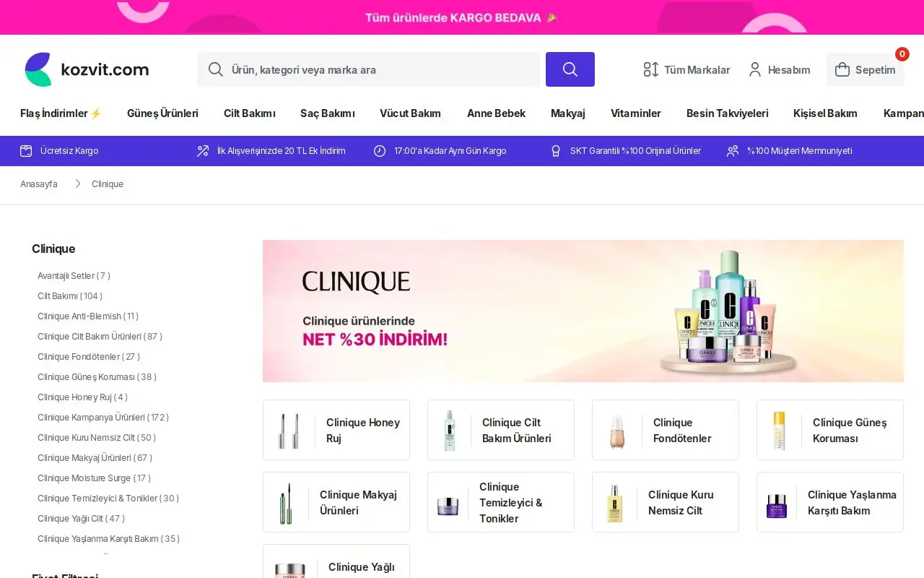The width and height of the screenshot is (924, 578).
Task: Click the Güneş Koruması sunscreen image
Action: (x=779, y=430)
